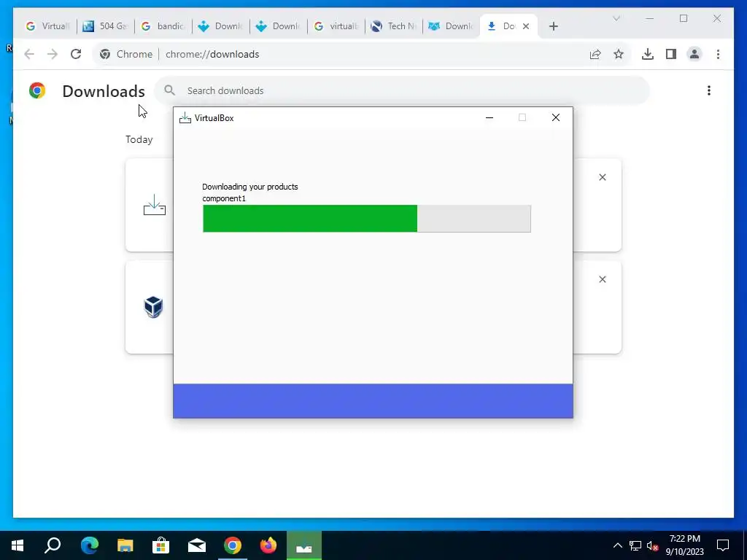Click the Chrome logo beside Downloads title
747x560 pixels.
(37, 90)
